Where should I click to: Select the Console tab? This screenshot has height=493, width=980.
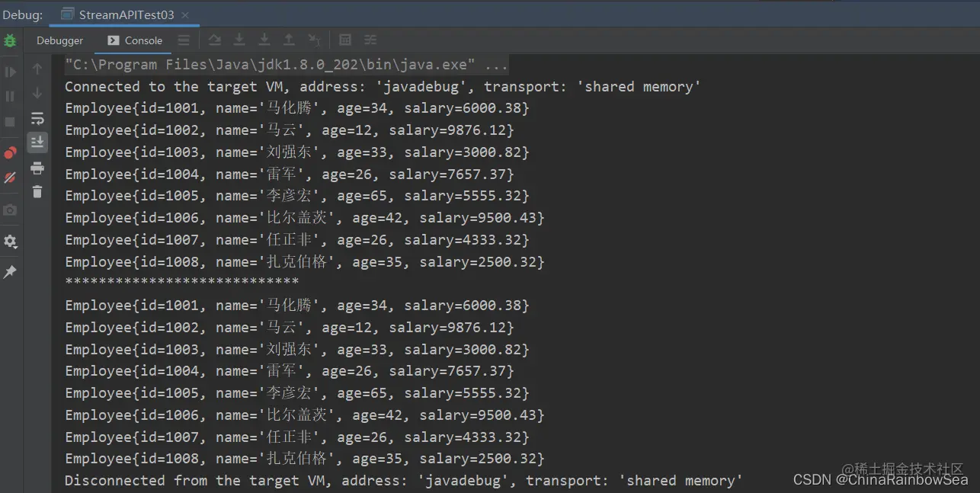[135, 40]
